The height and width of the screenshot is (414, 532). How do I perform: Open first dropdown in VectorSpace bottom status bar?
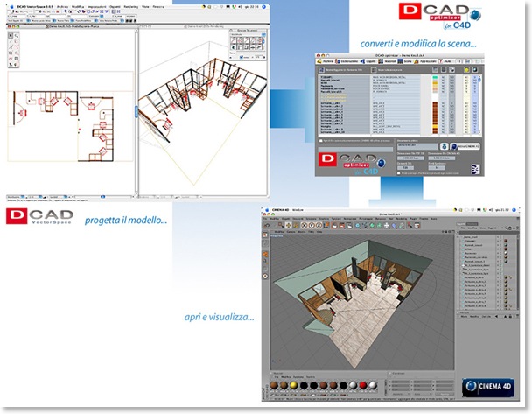tap(23, 196)
